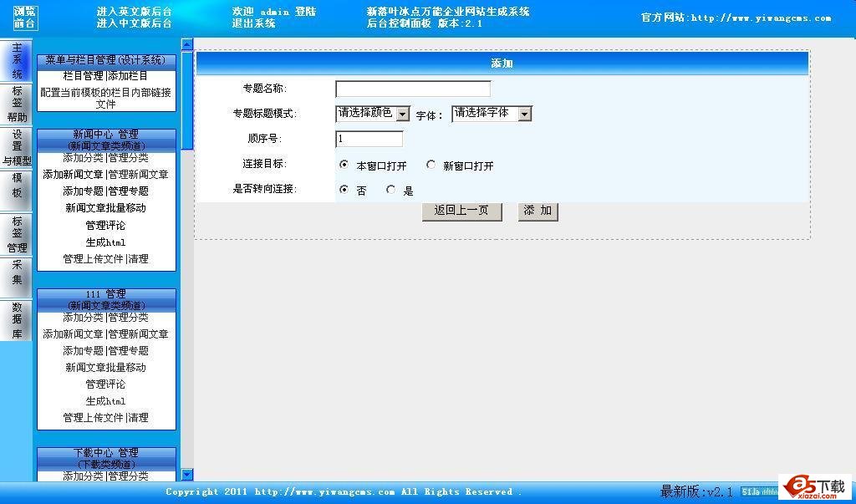
Task: Click 管理专题 under 新闻中心 管理
Action: click(x=128, y=191)
